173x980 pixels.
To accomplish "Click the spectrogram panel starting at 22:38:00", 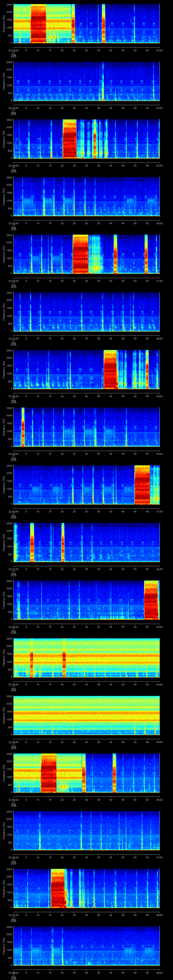I will pyautogui.click(x=87, y=946).
